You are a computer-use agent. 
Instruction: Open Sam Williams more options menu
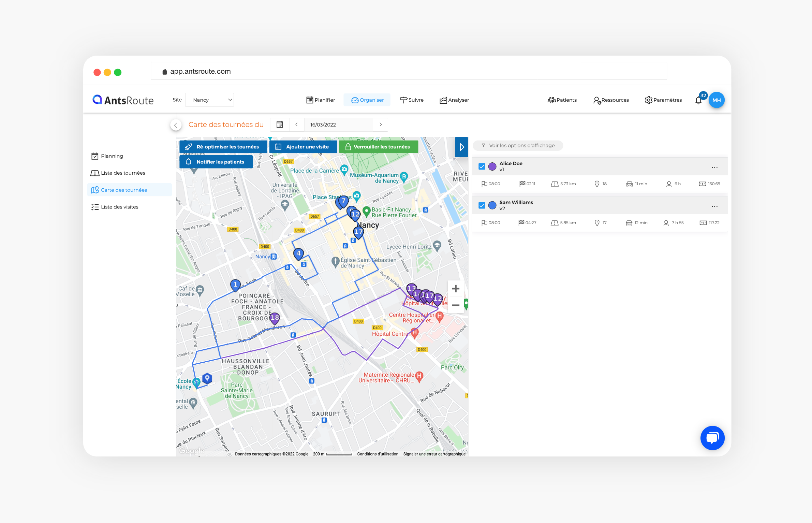tap(714, 206)
